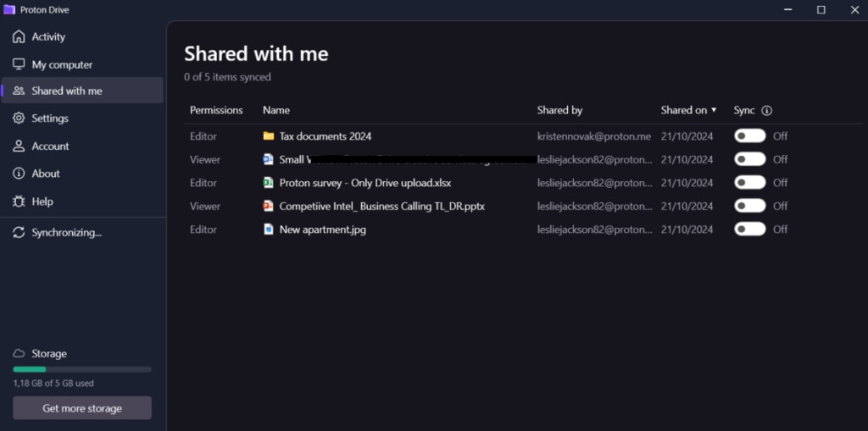Click the date 21/10/2024 in New apartment row
The height and width of the screenshot is (431, 868).
(x=687, y=229)
